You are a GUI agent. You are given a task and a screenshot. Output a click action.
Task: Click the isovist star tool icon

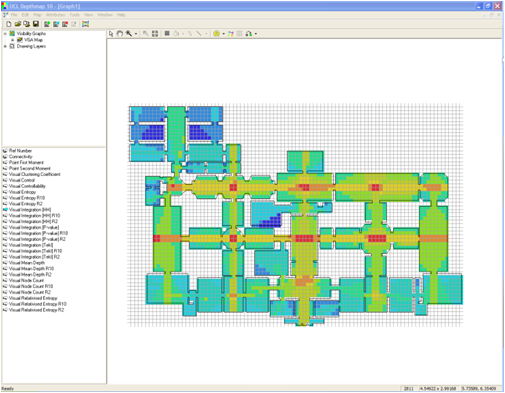pos(217,34)
